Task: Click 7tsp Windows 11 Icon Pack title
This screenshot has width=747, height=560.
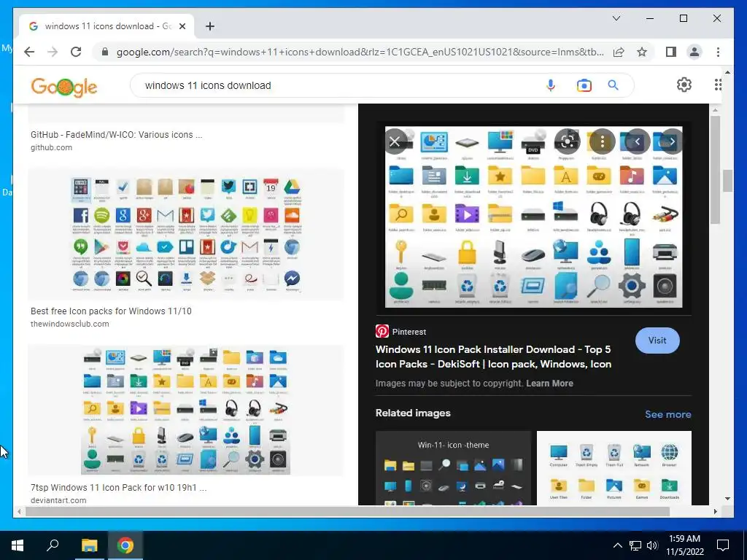Action: pyautogui.click(x=119, y=488)
